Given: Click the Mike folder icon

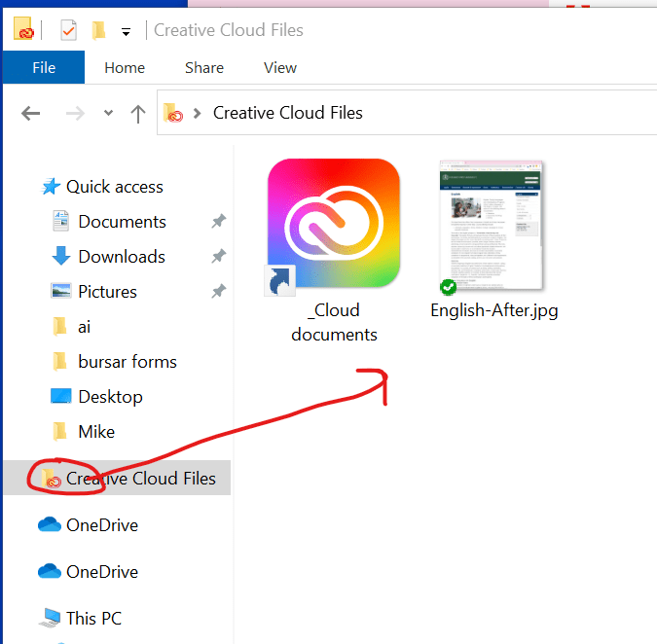Looking at the screenshot, I should (x=60, y=431).
